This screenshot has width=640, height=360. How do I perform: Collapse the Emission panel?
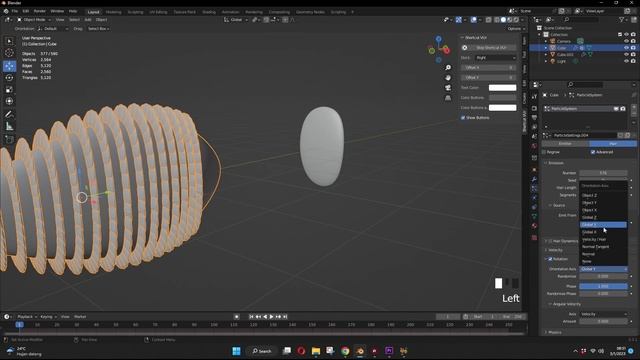(556, 163)
